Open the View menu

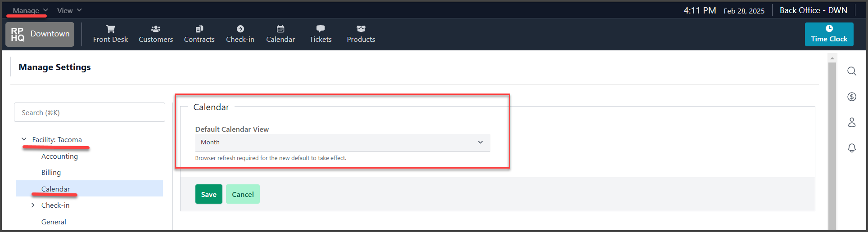pos(69,10)
